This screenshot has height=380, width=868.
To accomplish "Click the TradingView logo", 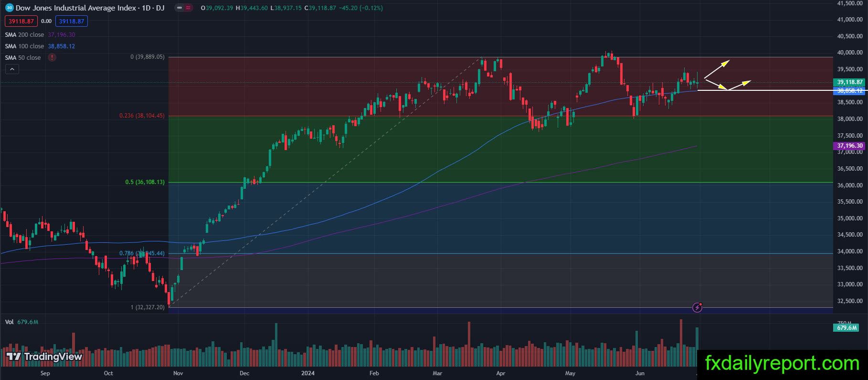I will 44,357.
